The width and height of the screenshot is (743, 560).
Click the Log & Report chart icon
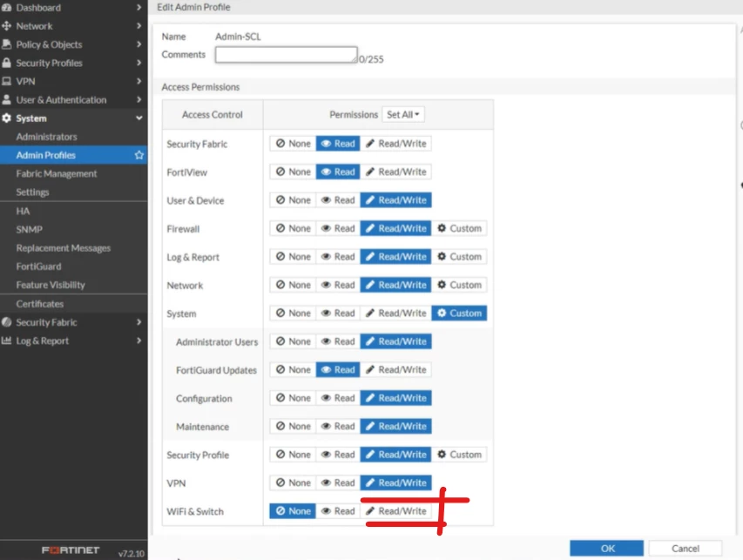click(x=7, y=341)
